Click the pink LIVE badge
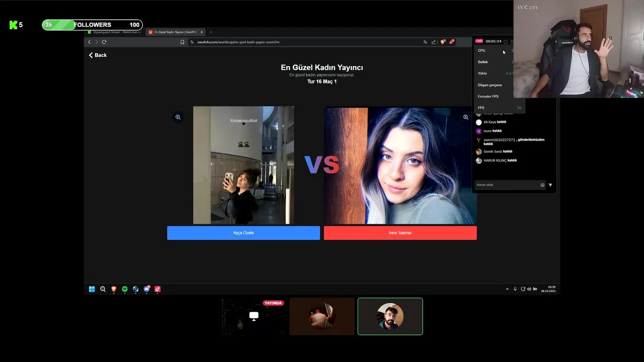 tap(479, 41)
